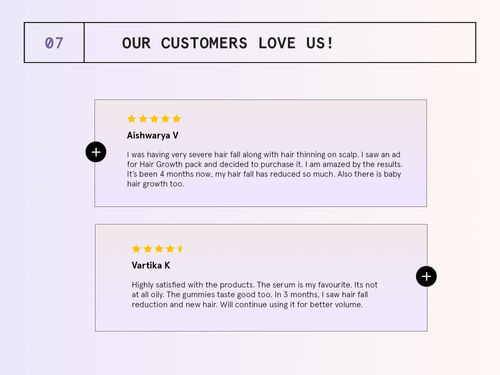The height and width of the screenshot is (375, 500).
Task: Click the fourth star in Aishwarya's rating
Action: click(x=165, y=119)
